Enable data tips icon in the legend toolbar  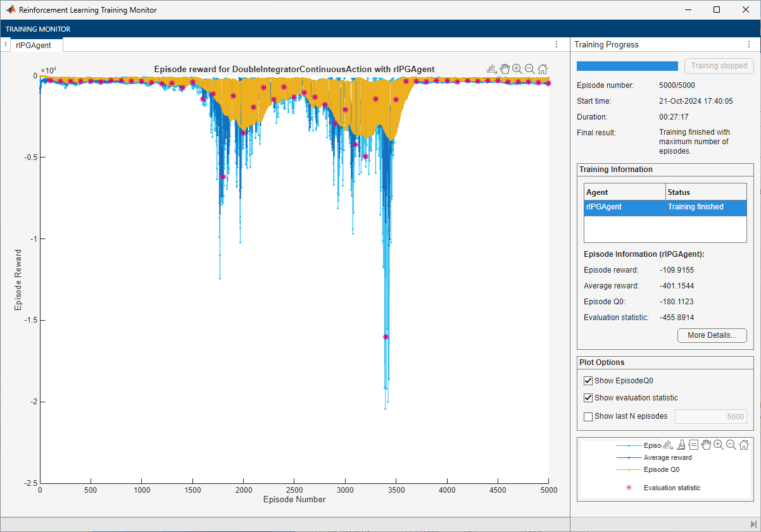click(693, 445)
